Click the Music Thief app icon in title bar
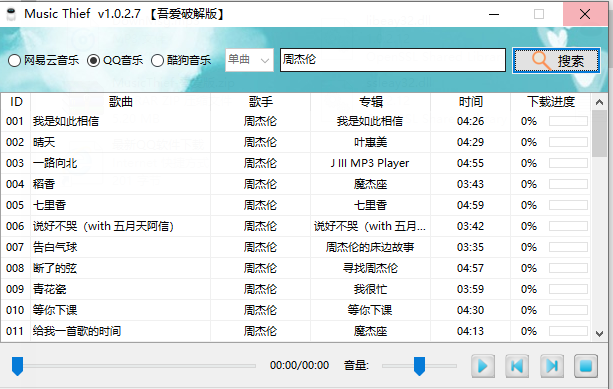The width and height of the screenshot is (613, 389). [x=11, y=14]
